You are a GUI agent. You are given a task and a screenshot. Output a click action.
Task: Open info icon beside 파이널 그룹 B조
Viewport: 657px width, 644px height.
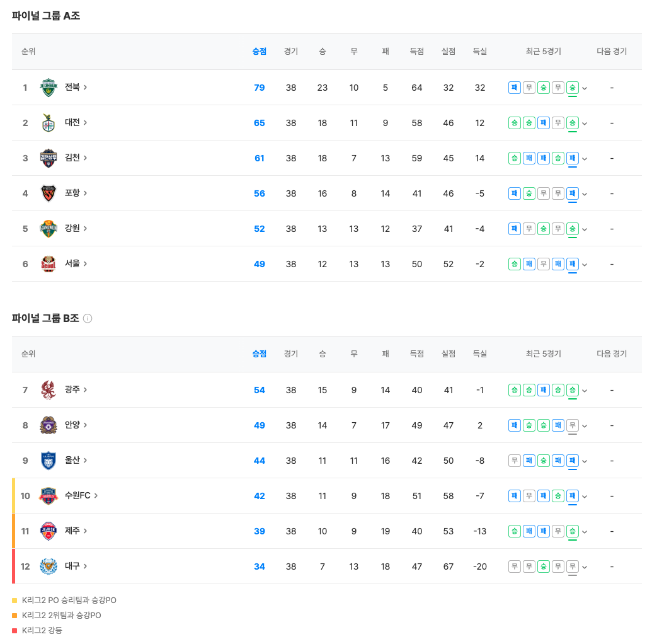tap(88, 319)
